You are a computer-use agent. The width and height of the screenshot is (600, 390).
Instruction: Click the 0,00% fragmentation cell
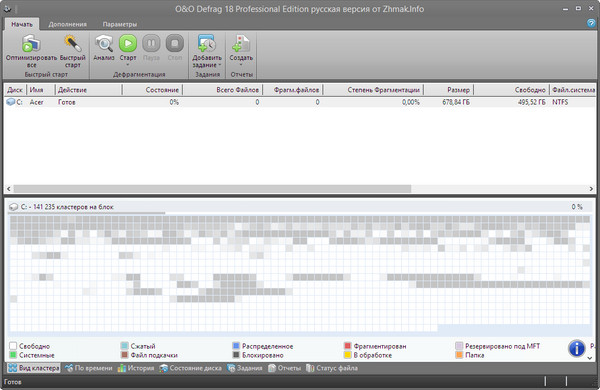pyautogui.click(x=411, y=102)
